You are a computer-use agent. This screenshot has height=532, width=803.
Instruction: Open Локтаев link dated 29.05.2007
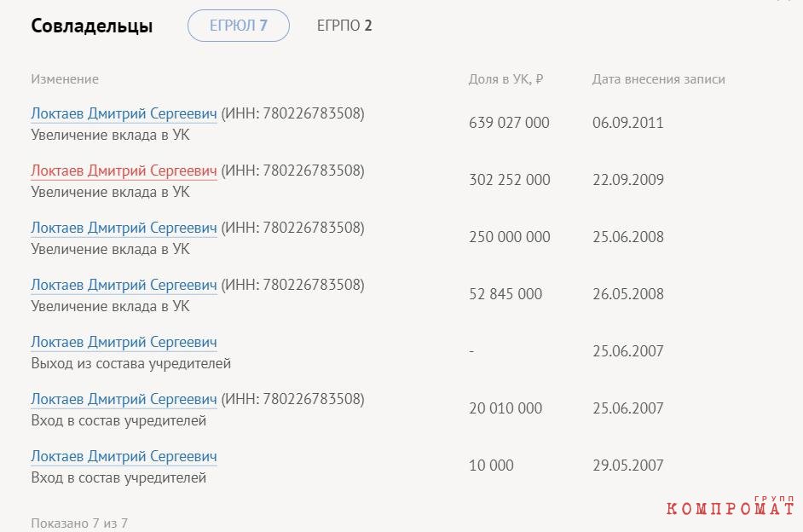(124, 456)
